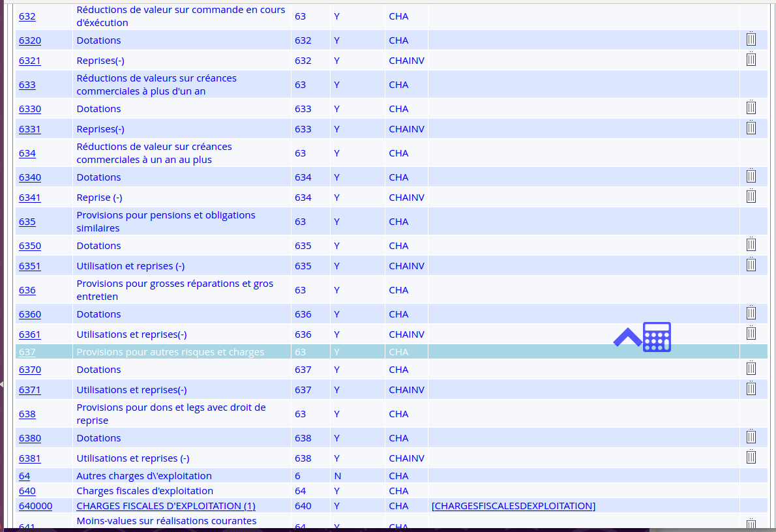Screen dimensions: 776x532
Task: Click the 'Provisions pour autres risques et charges' cell
Action: coord(170,352)
